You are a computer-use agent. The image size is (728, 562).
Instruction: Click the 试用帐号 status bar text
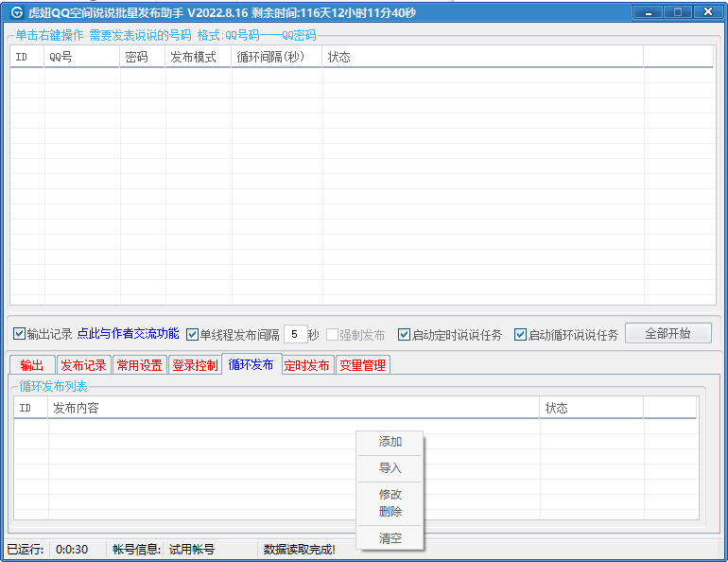coord(191,550)
